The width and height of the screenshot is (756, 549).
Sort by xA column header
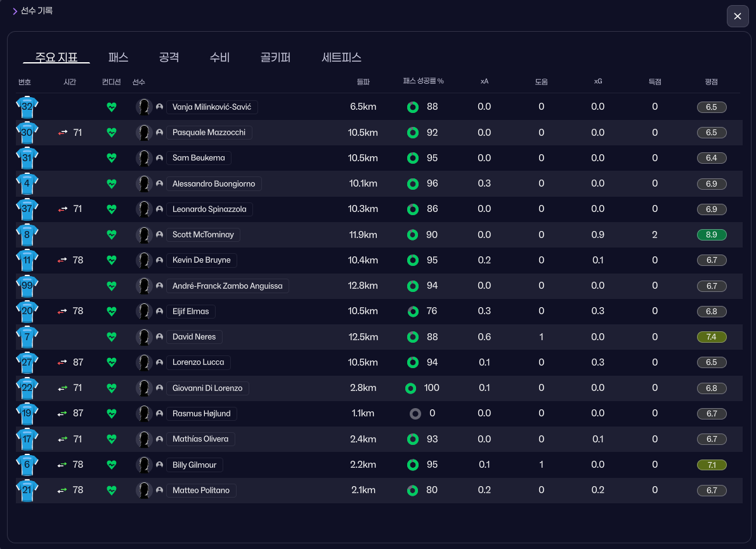click(485, 81)
